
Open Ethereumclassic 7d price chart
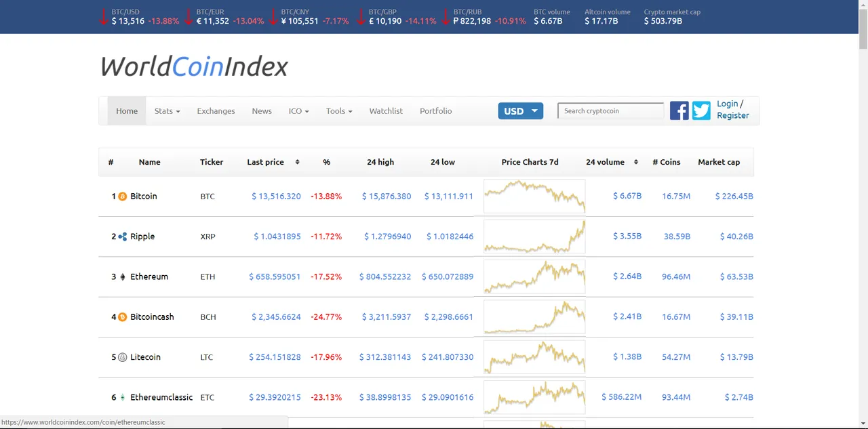point(534,397)
